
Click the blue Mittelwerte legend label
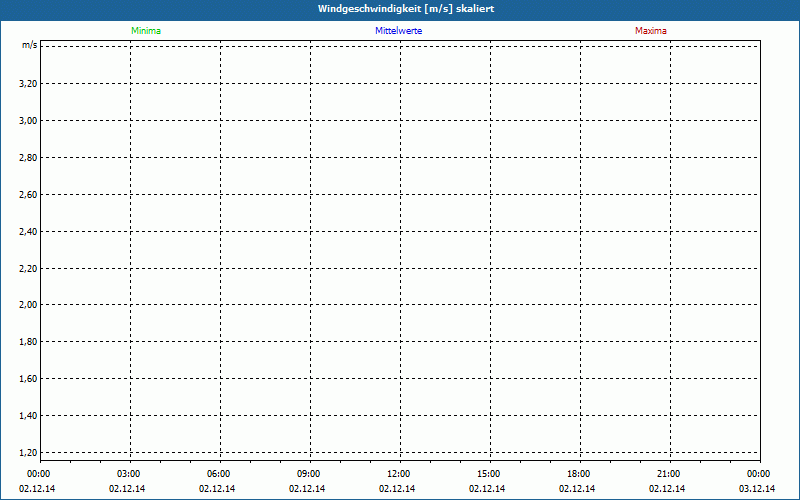[398, 31]
